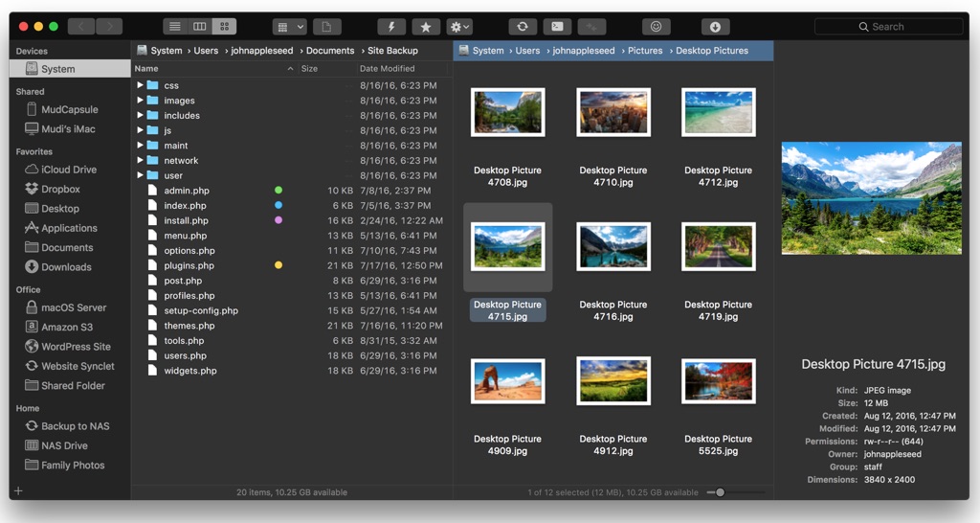Click the download arrow toolbar icon
The height and width of the screenshot is (523, 980).
click(715, 27)
